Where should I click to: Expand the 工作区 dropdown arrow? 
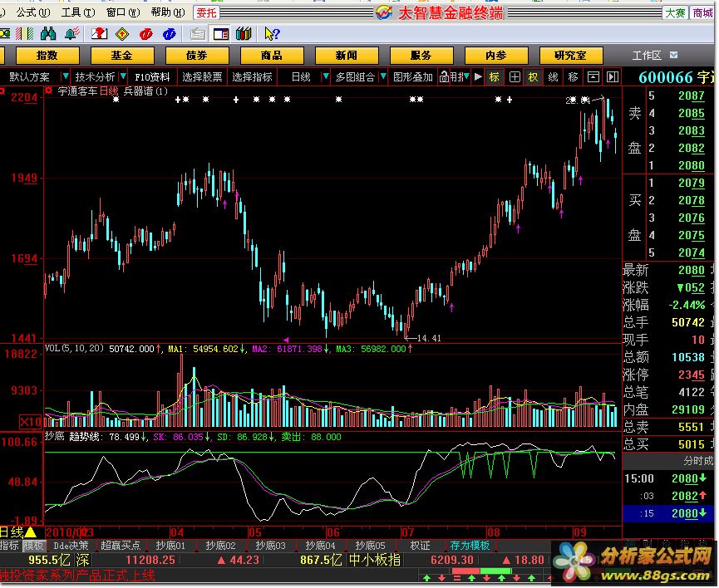[673, 55]
